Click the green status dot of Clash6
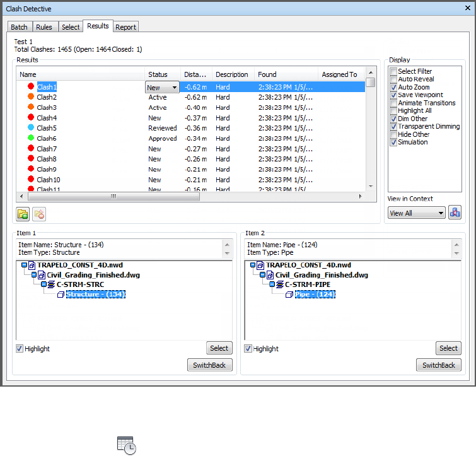 point(31,138)
